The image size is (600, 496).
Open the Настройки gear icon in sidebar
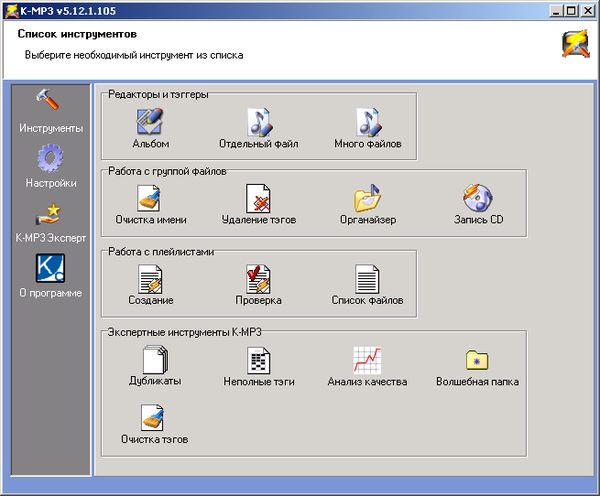tap(50, 158)
